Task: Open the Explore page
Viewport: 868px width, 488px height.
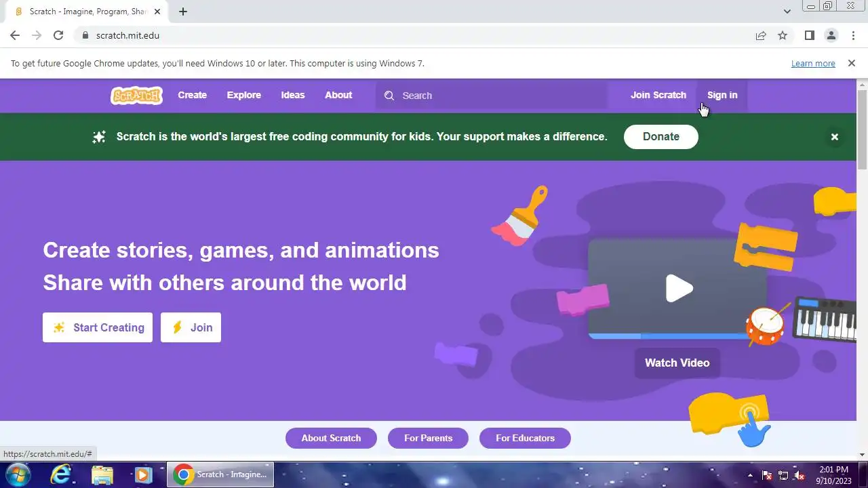Action: point(243,96)
